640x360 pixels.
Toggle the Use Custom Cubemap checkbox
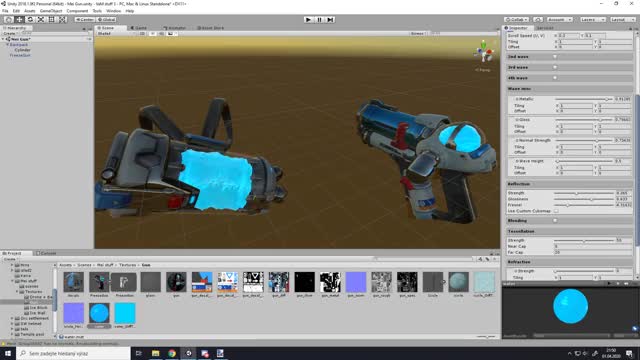click(x=556, y=211)
